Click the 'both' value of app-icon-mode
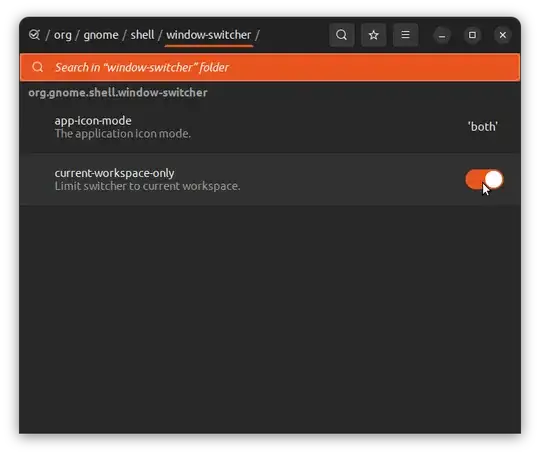 click(x=483, y=127)
